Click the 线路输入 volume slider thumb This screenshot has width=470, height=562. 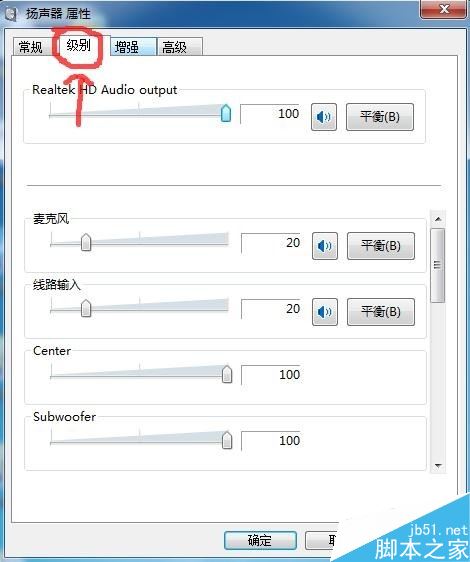(x=86, y=308)
